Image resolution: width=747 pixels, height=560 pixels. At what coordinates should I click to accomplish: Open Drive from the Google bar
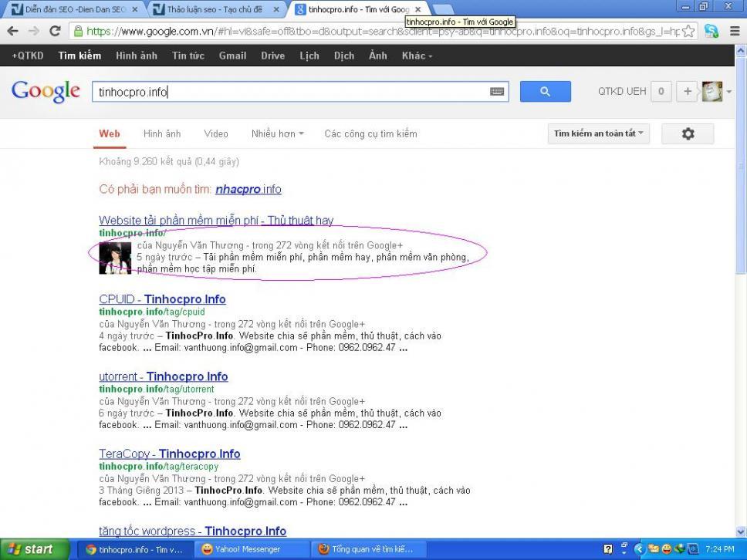(x=273, y=56)
